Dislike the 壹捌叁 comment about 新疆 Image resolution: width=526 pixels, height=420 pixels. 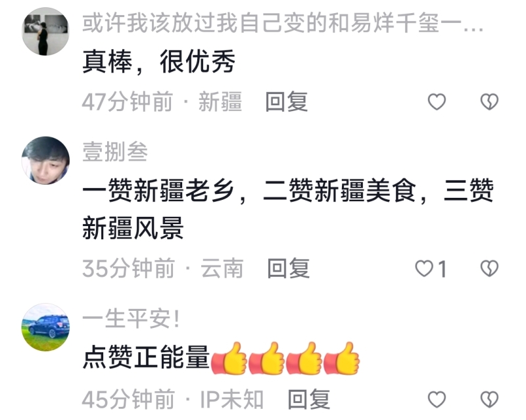pos(489,269)
